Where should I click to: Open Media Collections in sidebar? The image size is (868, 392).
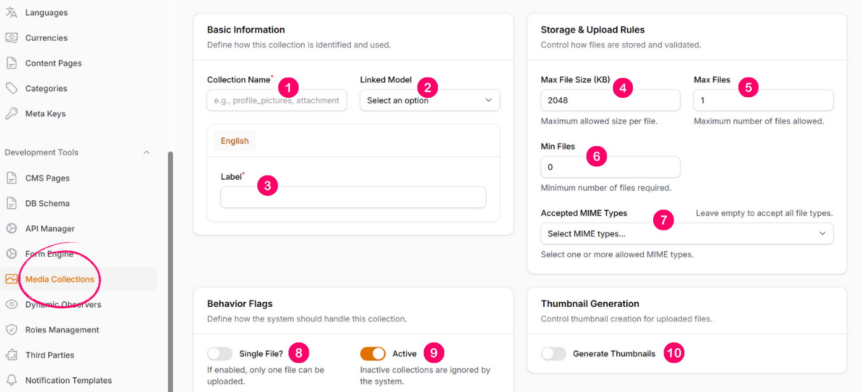[x=60, y=279]
